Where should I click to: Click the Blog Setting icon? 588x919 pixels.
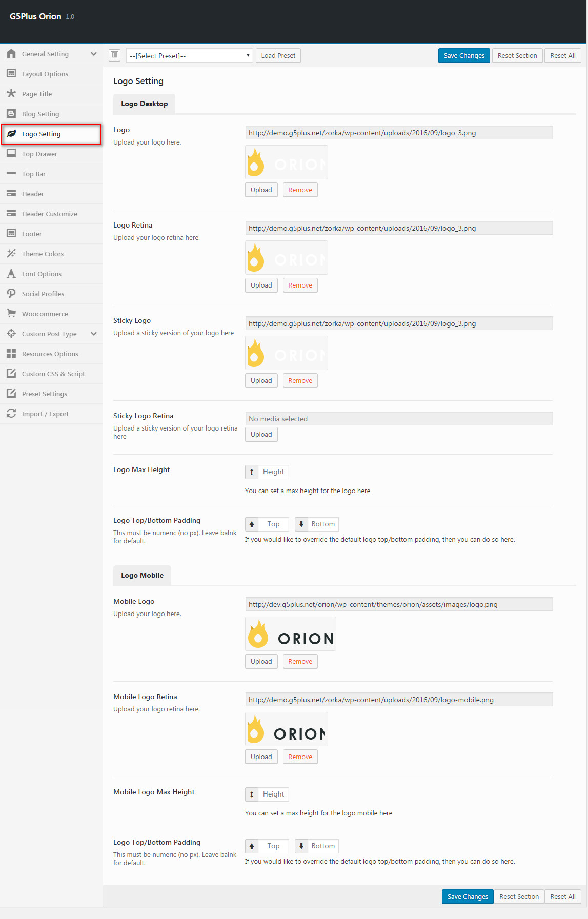click(11, 114)
